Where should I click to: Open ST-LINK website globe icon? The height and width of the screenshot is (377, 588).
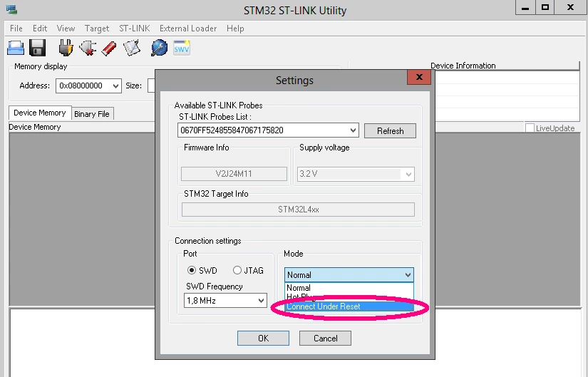click(x=160, y=48)
